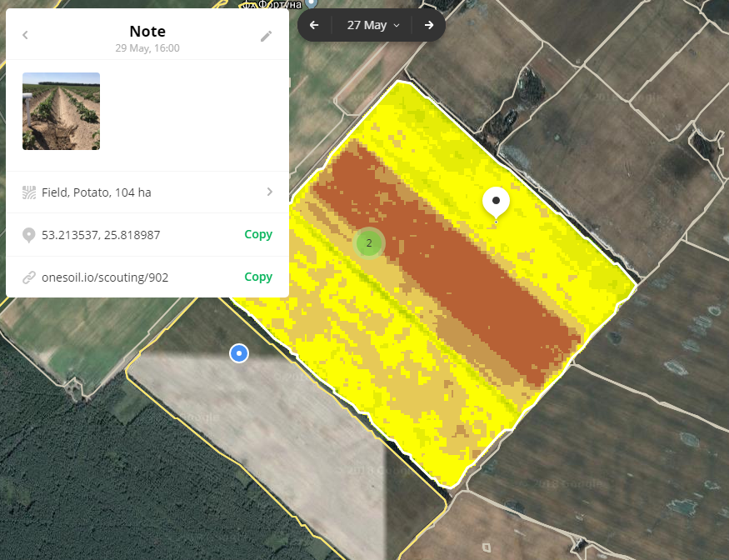Open the note editing pencil icon

click(x=266, y=36)
